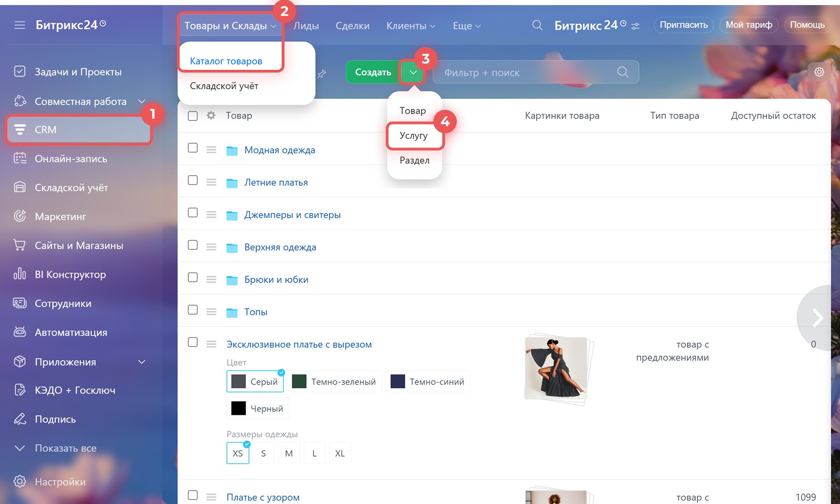Expand the Создать dropdown arrow
This screenshot has width=840, height=504.
pyautogui.click(x=413, y=72)
